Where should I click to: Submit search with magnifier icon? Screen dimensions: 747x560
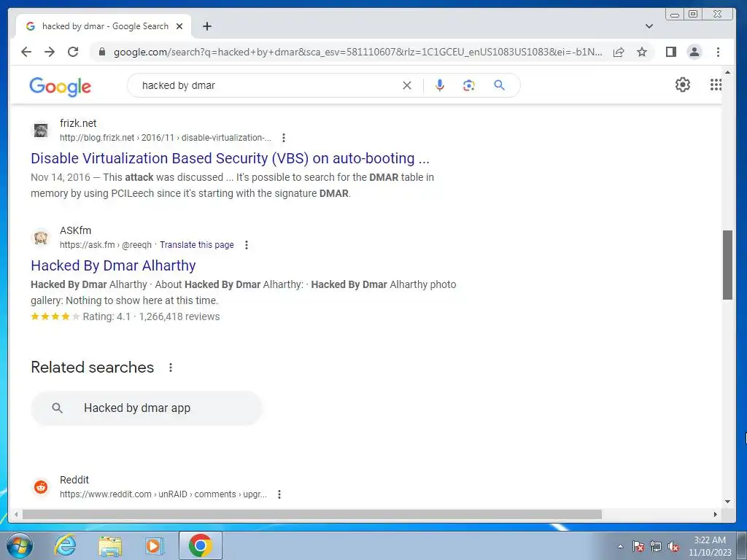pyautogui.click(x=499, y=85)
